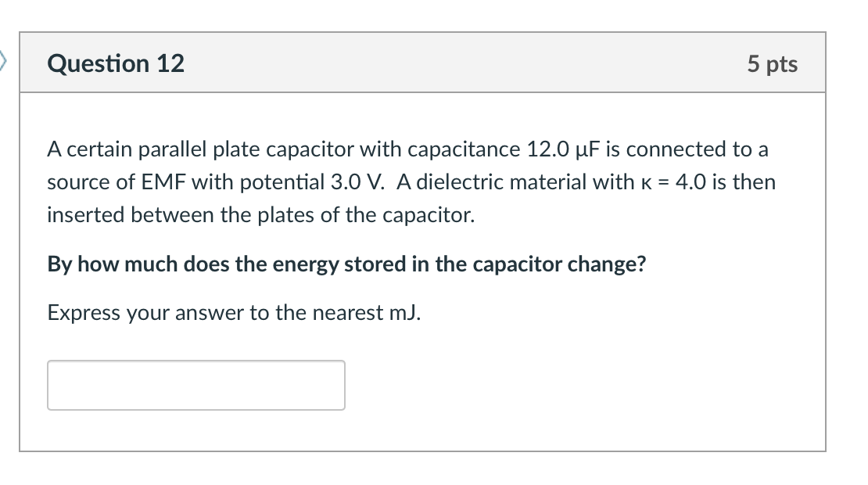The height and width of the screenshot is (485, 868).
Task: Click the capacitance 12.0 µF paragraph text
Action: 407,181
